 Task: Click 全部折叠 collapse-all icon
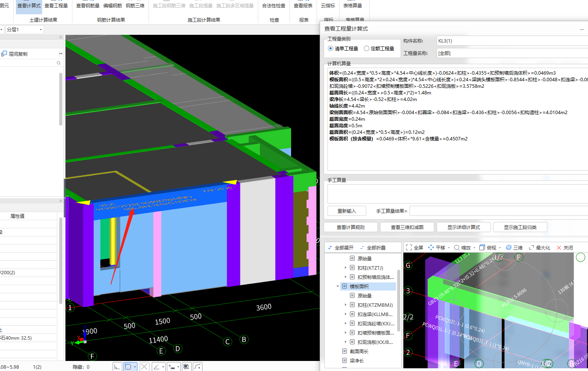click(362, 248)
